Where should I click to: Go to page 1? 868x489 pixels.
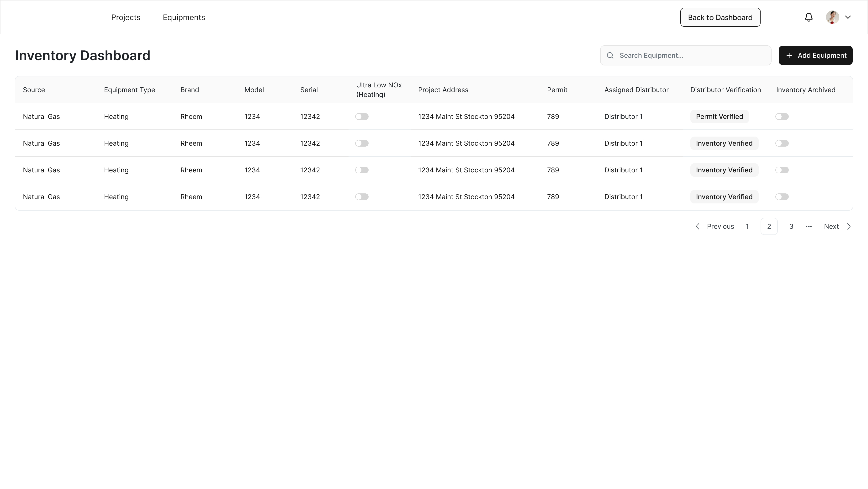(x=747, y=226)
